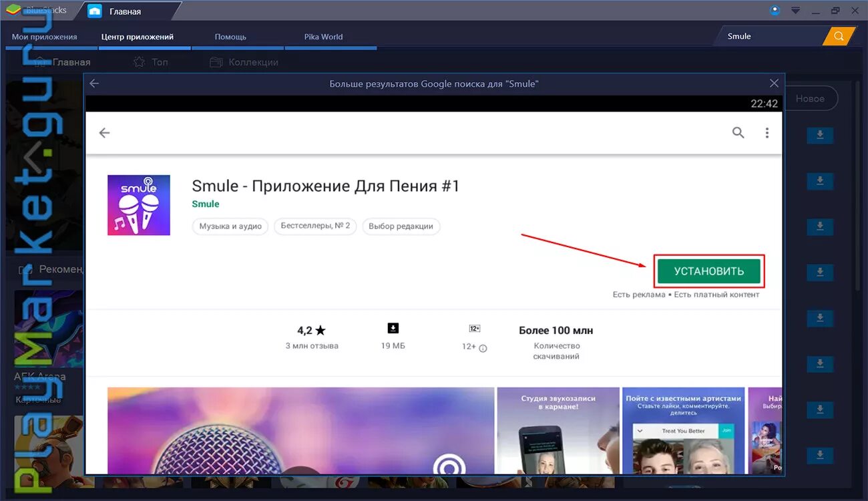Click the Smule app icon

tap(139, 205)
